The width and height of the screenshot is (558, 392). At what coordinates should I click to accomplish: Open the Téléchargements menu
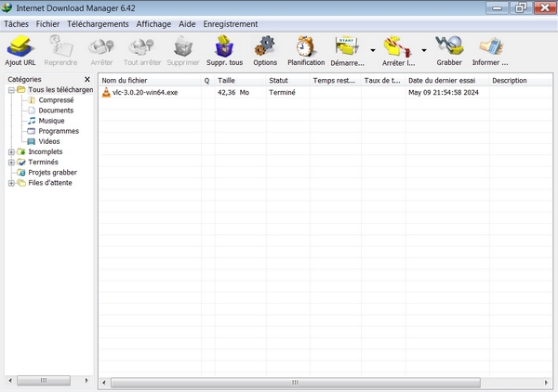99,23
